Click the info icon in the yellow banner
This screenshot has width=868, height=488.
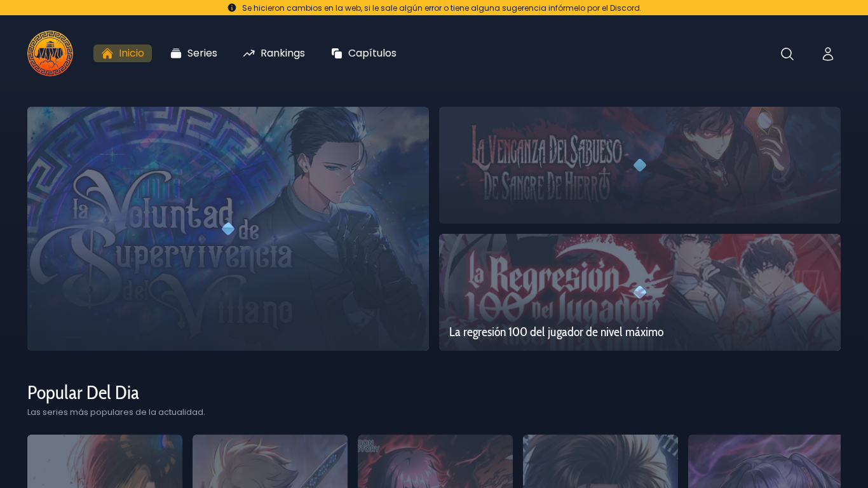232,8
